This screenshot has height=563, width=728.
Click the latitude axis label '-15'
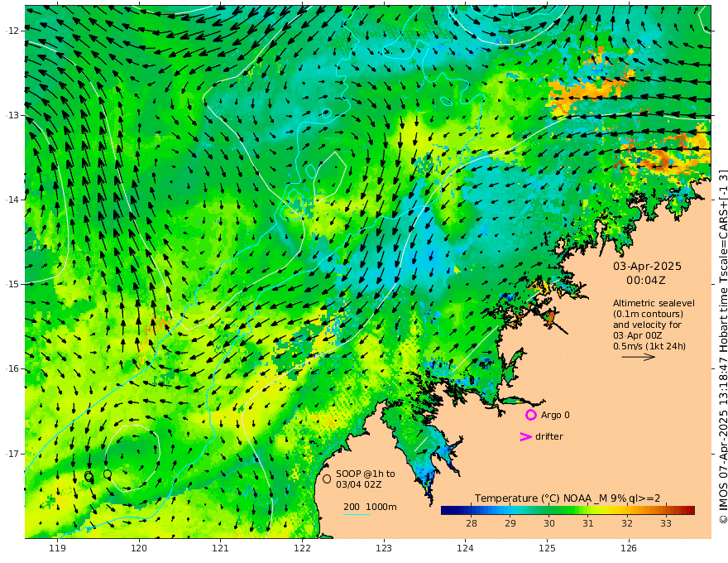[12, 284]
